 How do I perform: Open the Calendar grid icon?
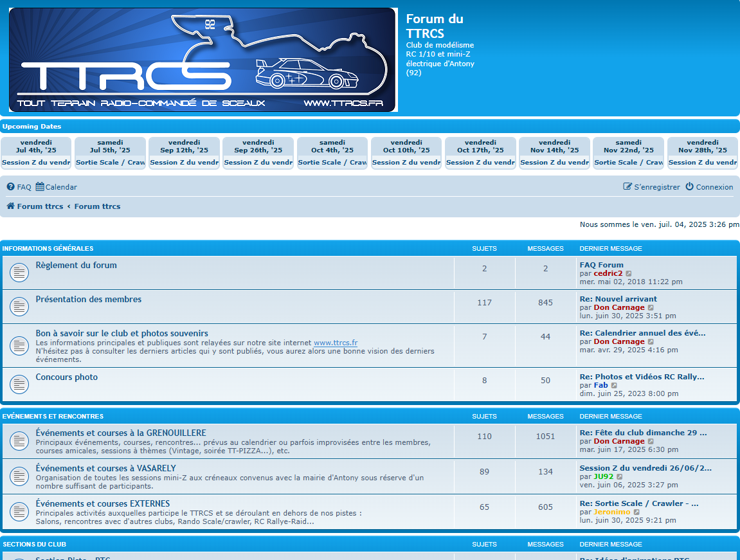[40, 187]
